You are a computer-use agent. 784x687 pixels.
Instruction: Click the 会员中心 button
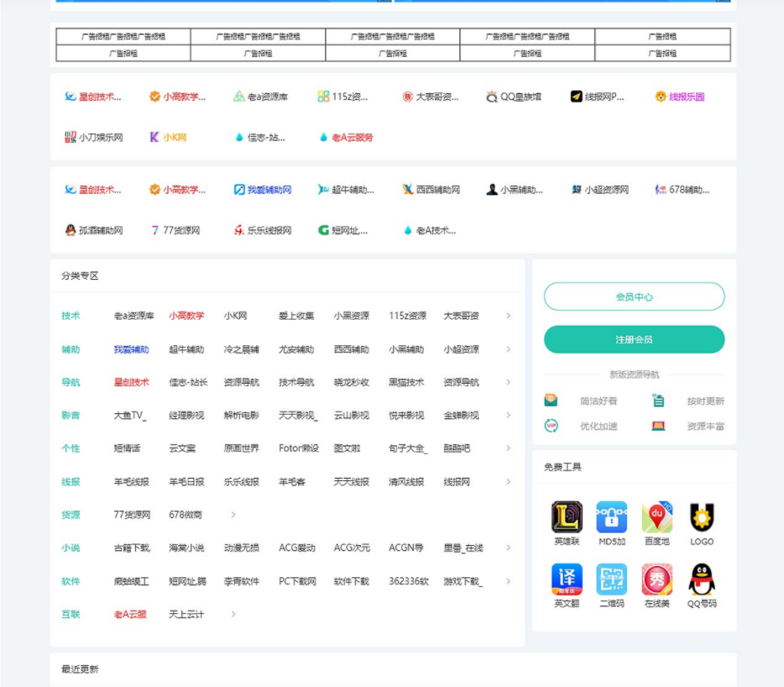tap(634, 296)
